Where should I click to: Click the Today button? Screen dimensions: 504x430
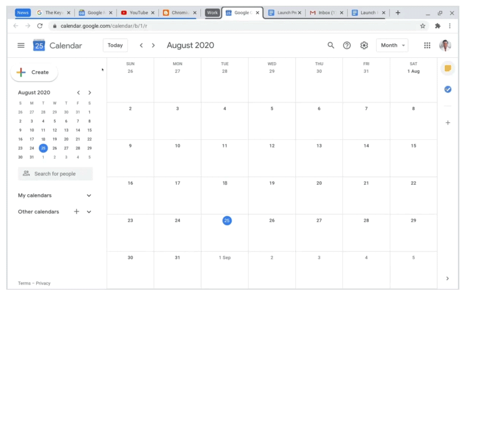115,46
